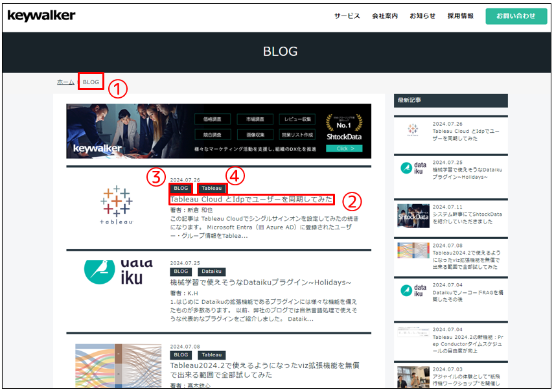Click the 競合調査 box in banner
554x392 pixels.
pyautogui.click(x=213, y=135)
